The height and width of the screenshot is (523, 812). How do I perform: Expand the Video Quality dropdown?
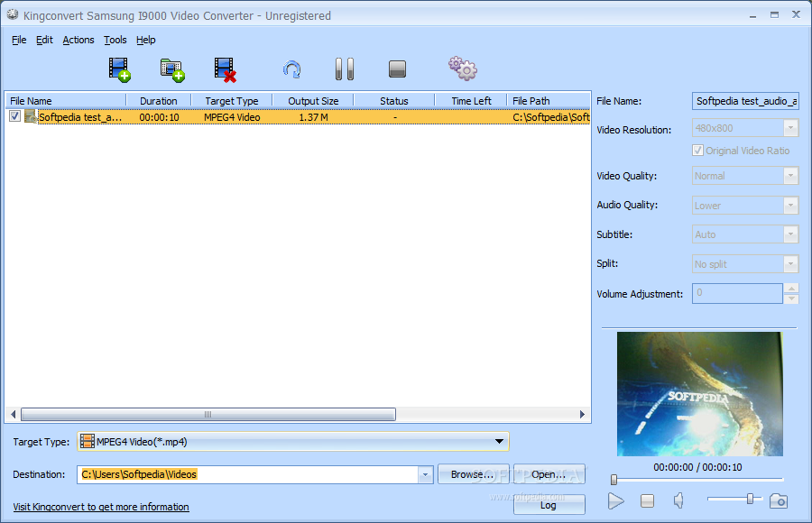(790, 176)
